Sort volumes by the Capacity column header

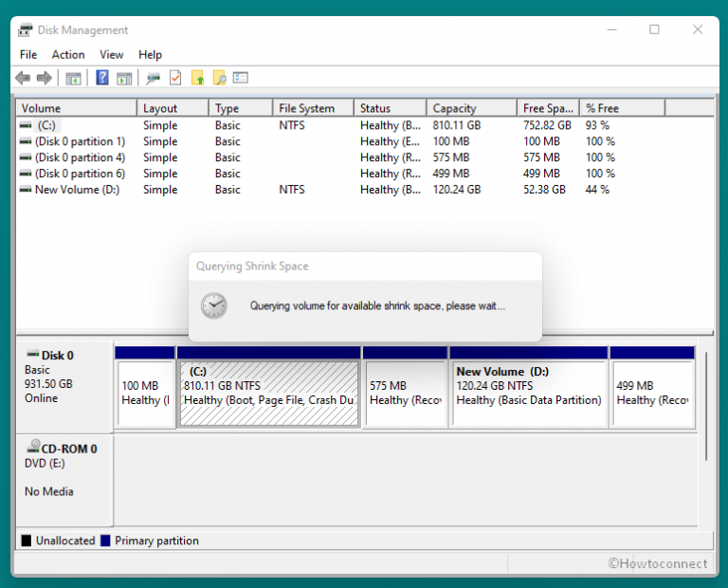[x=455, y=108]
